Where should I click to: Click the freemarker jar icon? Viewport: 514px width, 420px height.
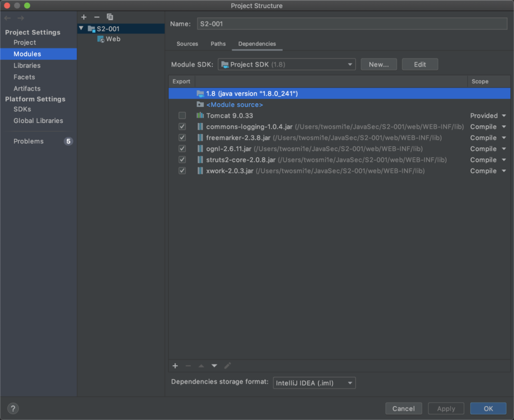click(200, 137)
